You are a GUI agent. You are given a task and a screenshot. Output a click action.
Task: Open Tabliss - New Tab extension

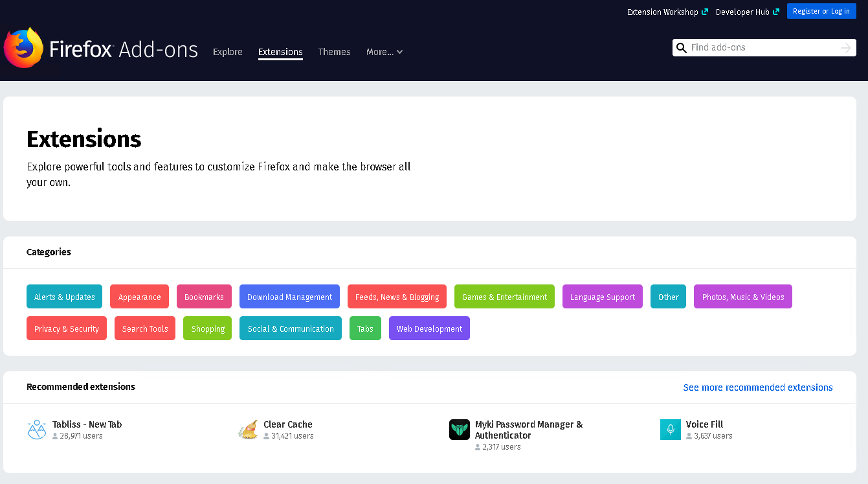tap(87, 424)
